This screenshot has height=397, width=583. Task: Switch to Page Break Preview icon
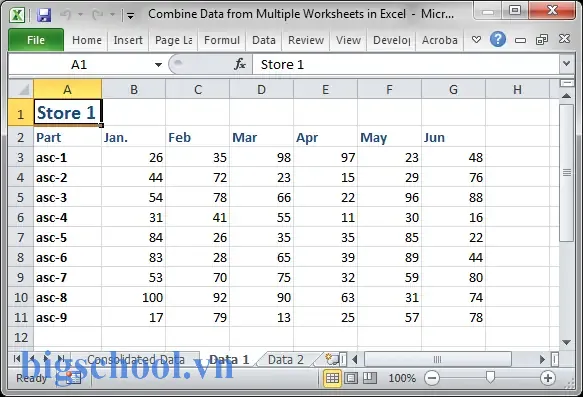coord(370,378)
